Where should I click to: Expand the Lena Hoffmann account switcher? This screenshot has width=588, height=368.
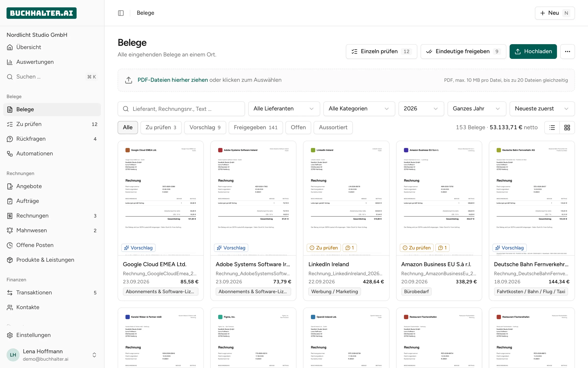point(52,355)
